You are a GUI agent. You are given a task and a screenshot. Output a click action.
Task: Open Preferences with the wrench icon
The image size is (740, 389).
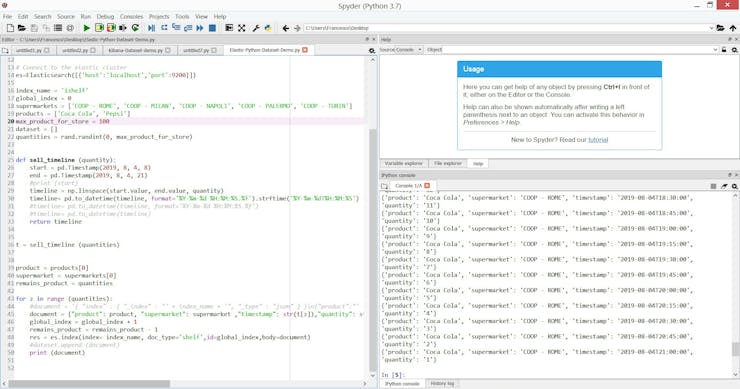point(256,28)
